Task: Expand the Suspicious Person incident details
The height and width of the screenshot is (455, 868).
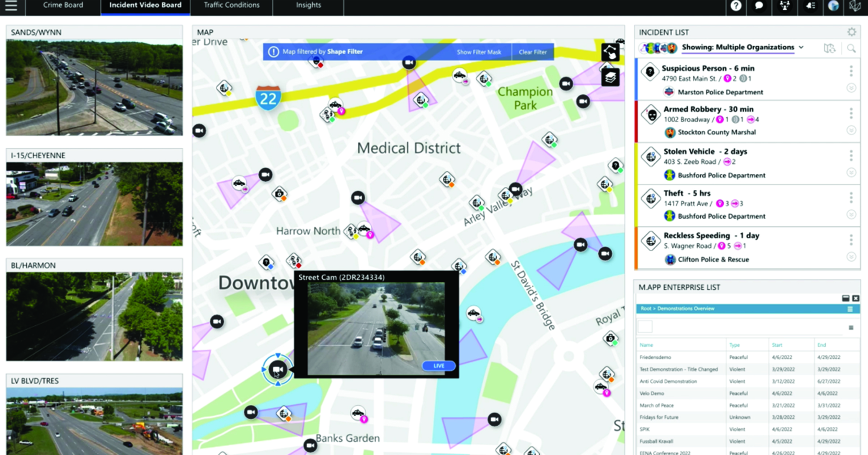Action: coord(851,88)
